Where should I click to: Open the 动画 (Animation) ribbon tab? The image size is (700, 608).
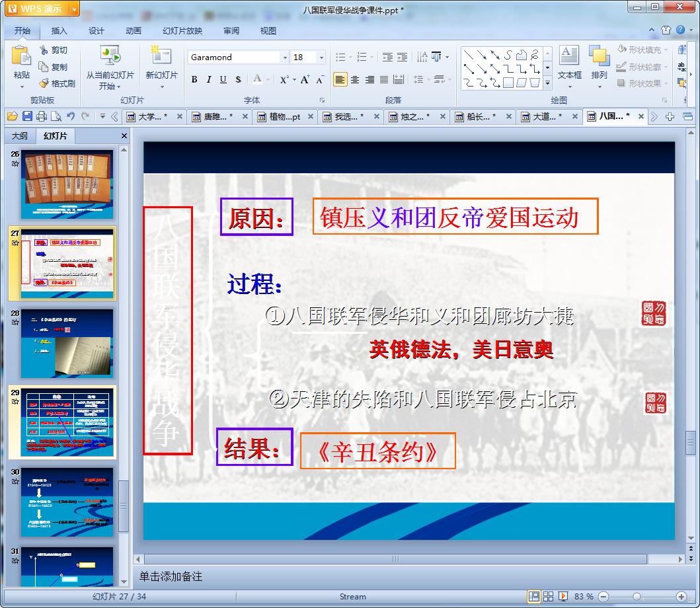(133, 31)
